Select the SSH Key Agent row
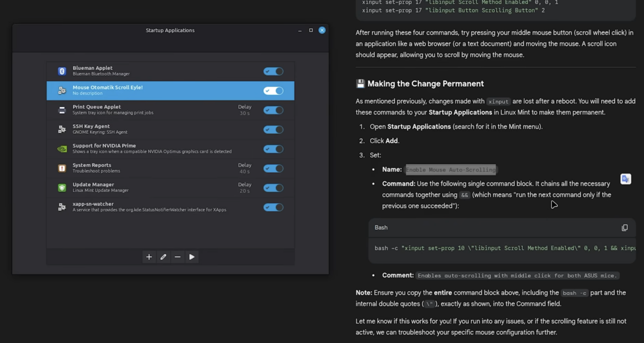This screenshot has width=644, height=343. tap(170, 130)
